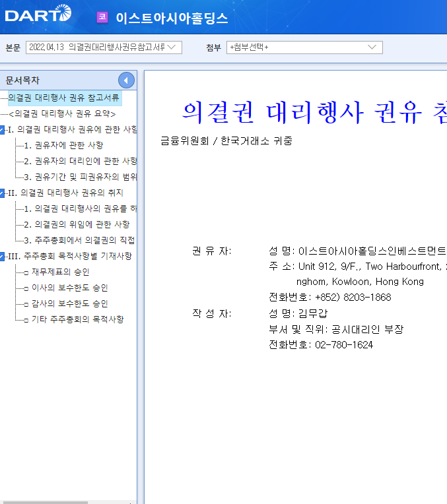Go to 3. 주주총회에서 의결권의 직접 행사
Screen dimensions: 447x504
pos(79,240)
